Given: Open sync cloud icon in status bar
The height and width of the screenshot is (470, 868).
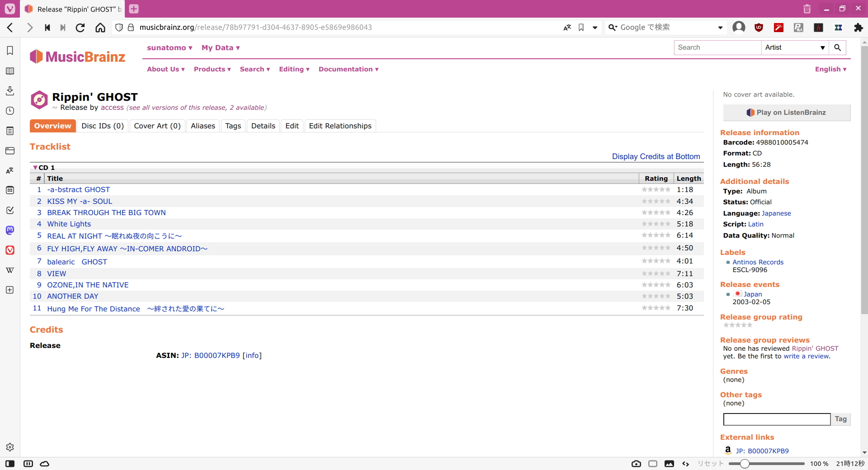Looking at the screenshot, I should pyautogui.click(x=44, y=464).
